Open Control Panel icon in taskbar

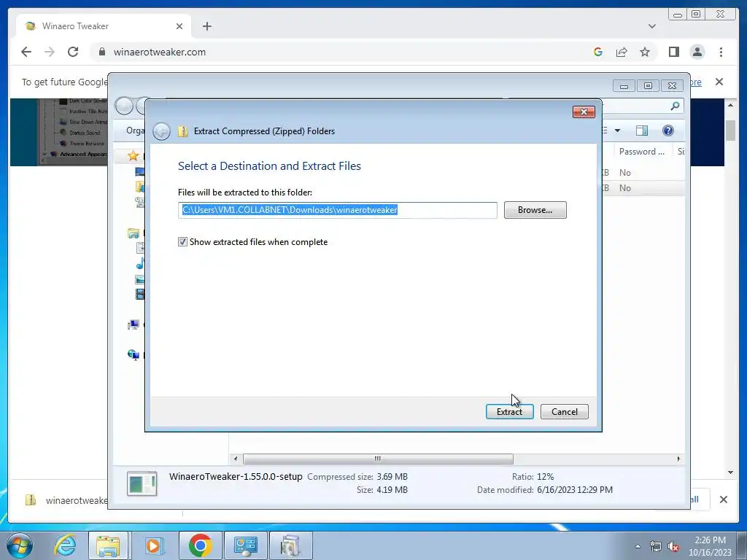245,545
